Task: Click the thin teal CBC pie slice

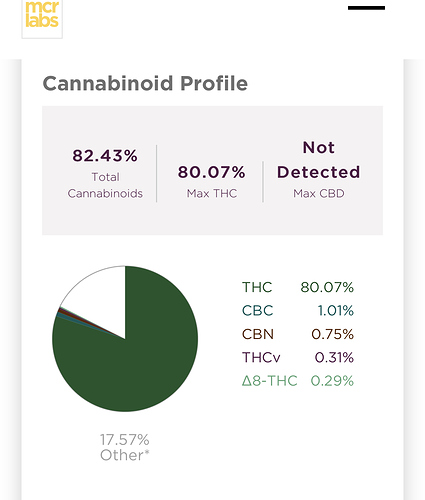Action: 60,315
